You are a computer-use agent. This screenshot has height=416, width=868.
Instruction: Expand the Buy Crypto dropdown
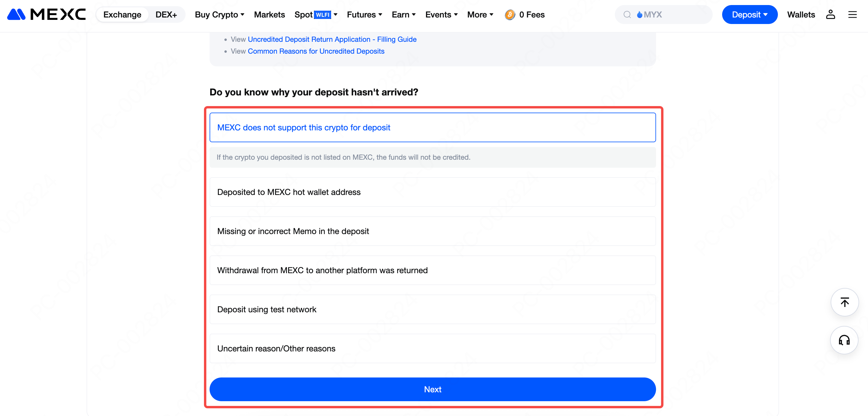pos(219,15)
